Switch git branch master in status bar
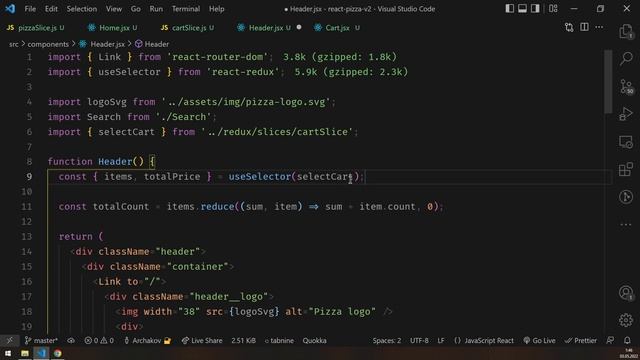The width and height of the screenshot is (640, 360). click(41, 340)
